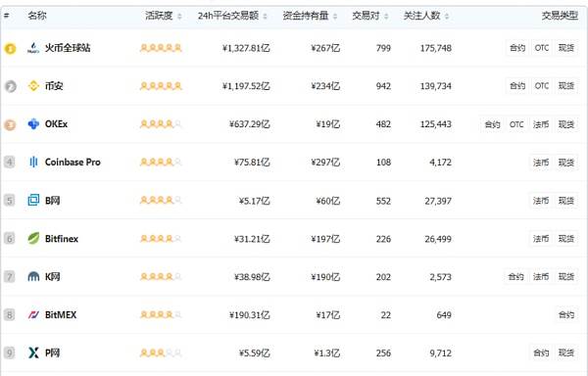Click the 法币 tag in OKEx row
Screen dimensions: 588x376
point(541,124)
